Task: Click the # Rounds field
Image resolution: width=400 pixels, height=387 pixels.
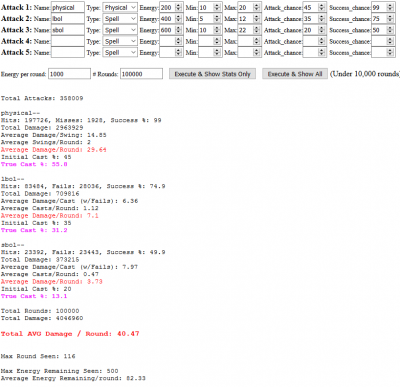Action: (141, 74)
